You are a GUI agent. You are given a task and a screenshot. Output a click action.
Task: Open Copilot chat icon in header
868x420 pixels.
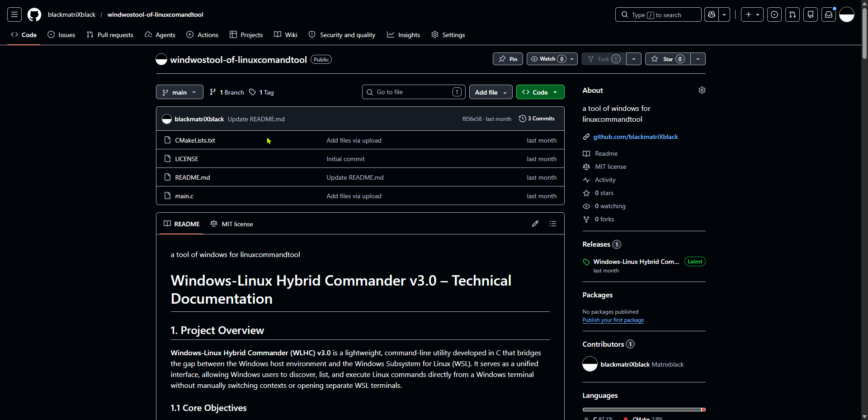(712, 14)
